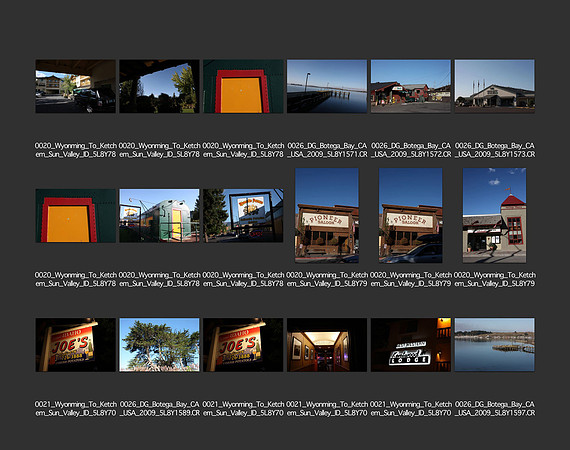Image resolution: width=570 pixels, height=450 pixels.
Task: Select the neon Lodge sign thumbnail
Action: pyautogui.click(x=411, y=345)
